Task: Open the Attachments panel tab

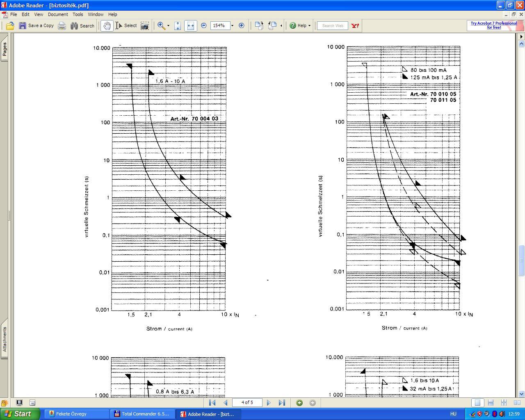Action: click(x=4, y=339)
